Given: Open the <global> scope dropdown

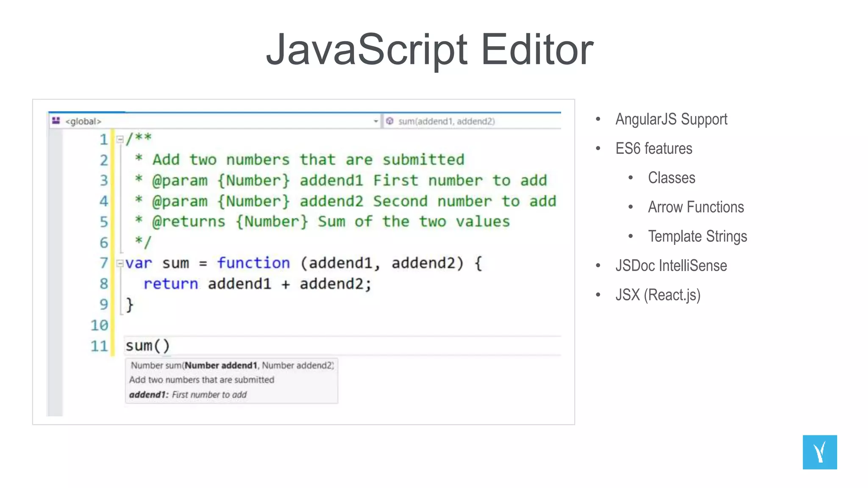Looking at the screenshot, I should tap(214, 121).
